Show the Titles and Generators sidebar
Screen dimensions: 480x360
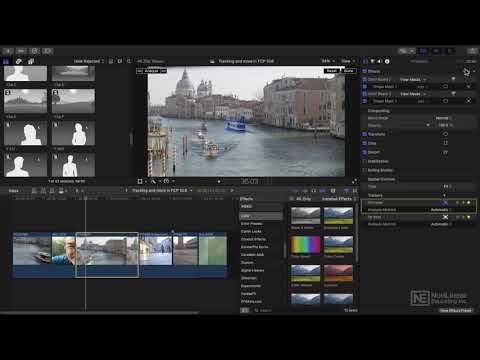31,61
